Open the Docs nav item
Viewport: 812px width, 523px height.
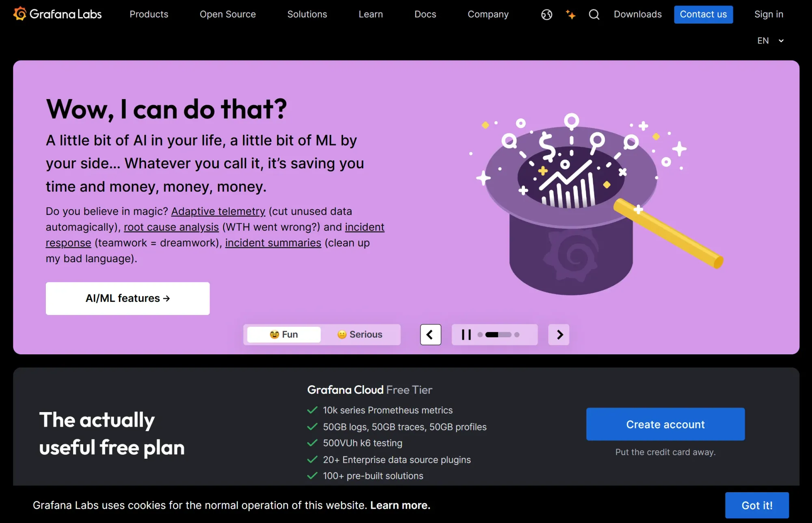tap(425, 14)
